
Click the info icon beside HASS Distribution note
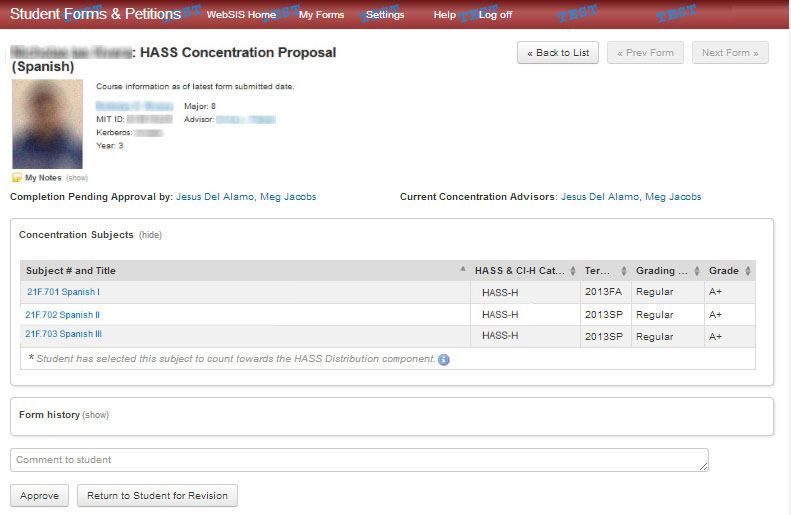pos(444,359)
